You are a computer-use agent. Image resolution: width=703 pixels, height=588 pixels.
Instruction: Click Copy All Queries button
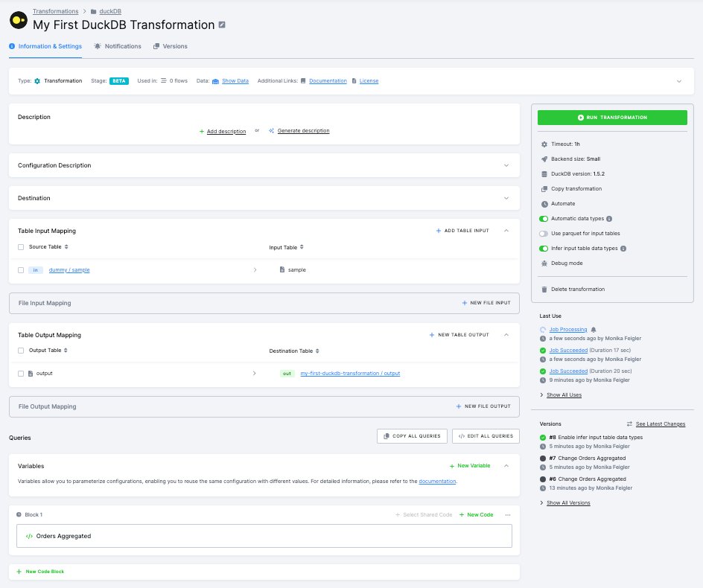point(412,436)
